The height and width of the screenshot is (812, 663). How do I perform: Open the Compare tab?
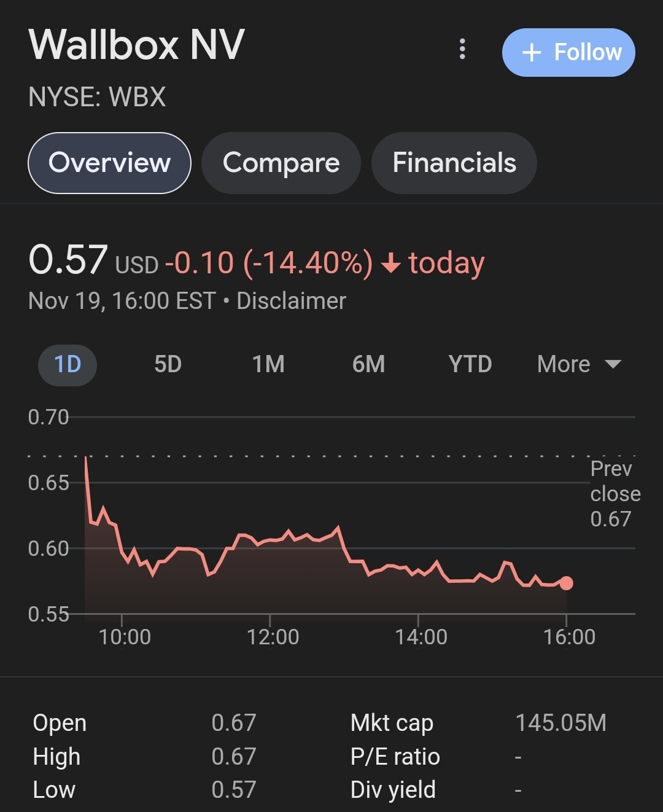pos(281,163)
